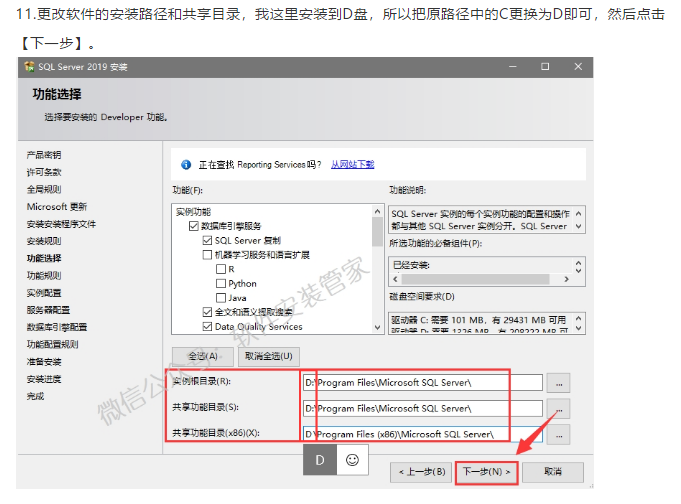Click the disk space box up arrow
Viewport: 681px width, 504px height.
(x=579, y=318)
